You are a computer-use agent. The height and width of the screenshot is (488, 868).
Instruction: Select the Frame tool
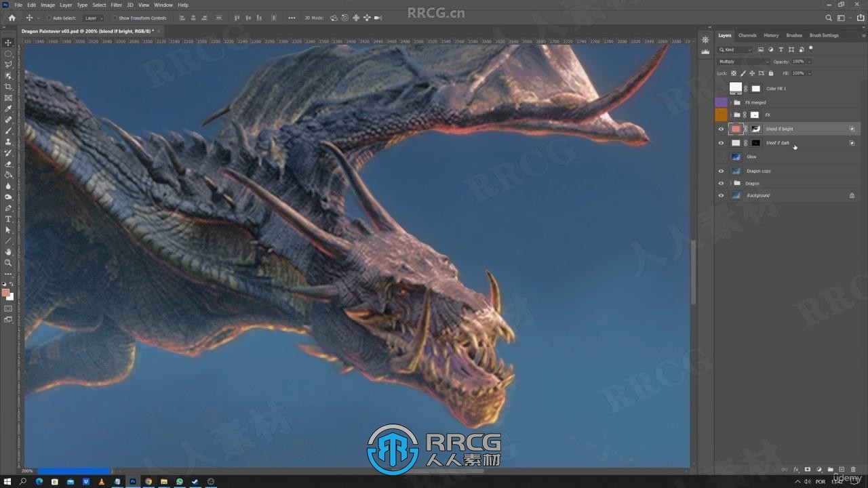pos(8,98)
